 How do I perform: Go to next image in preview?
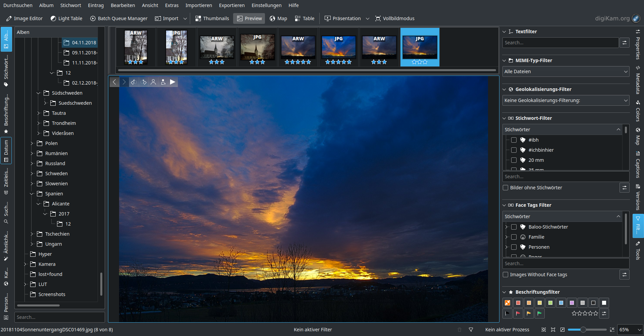point(124,82)
